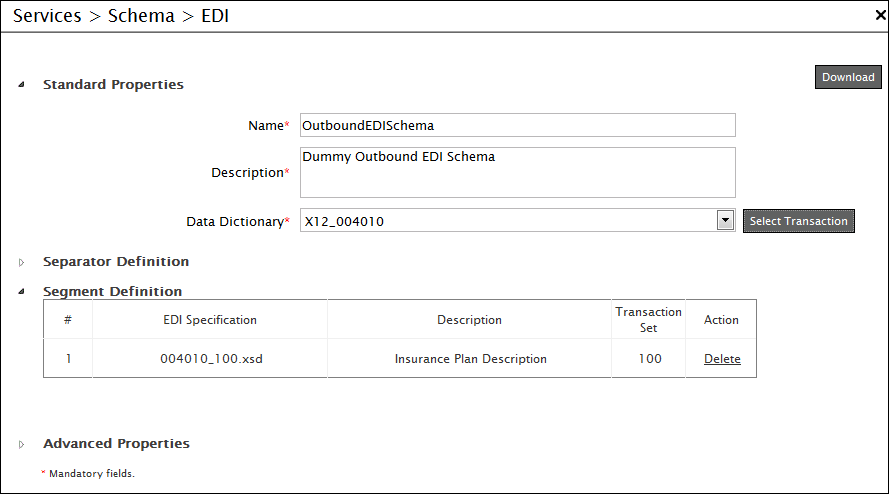Click the Download button
Screen dimensions: 889x494
click(847, 77)
